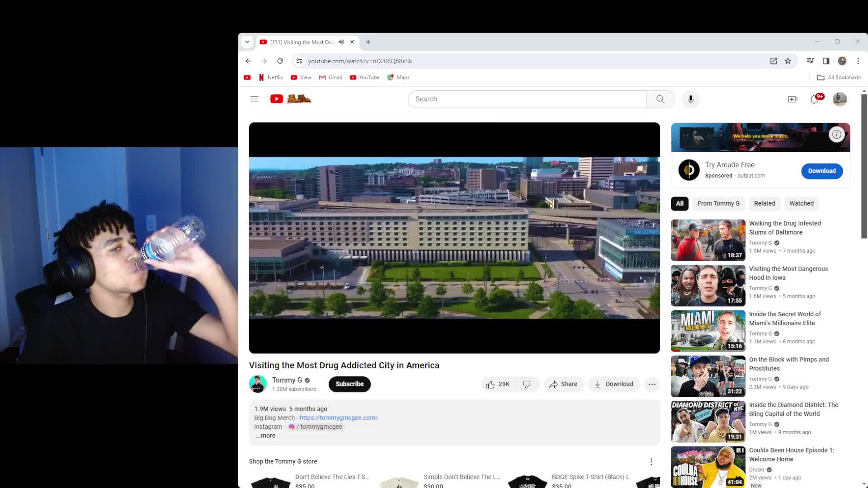
Task: Open Walking the Drug Infested Slums thumbnail
Action: point(708,240)
